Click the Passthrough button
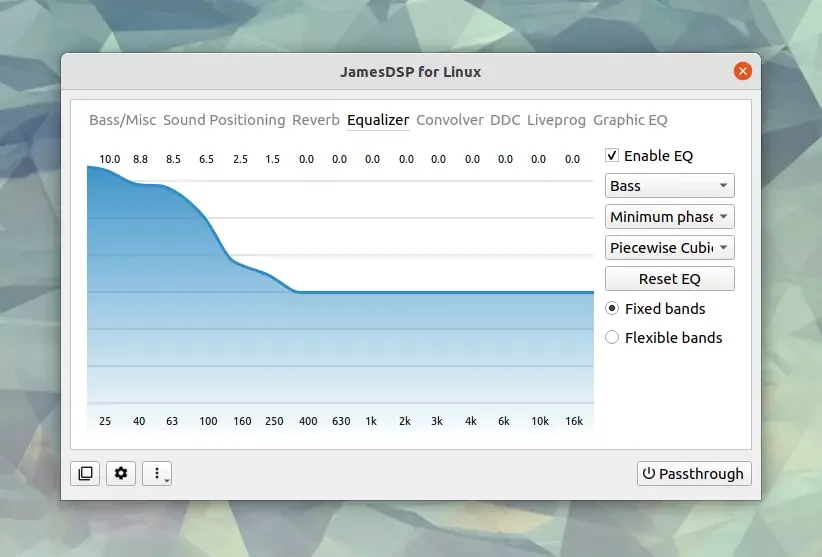Screen dimensions: 822x557 pos(694,473)
